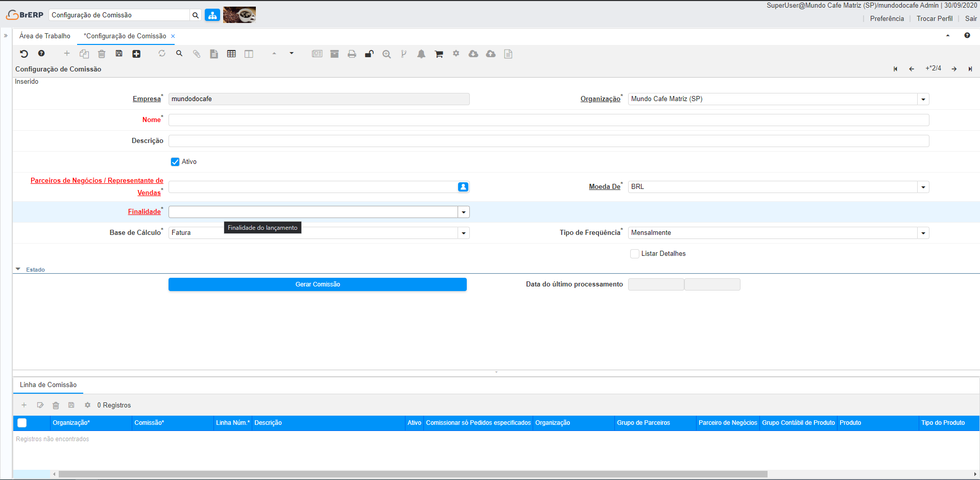Enable the Listar Detalhes checkbox
Image resolution: width=980 pixels, height=480 pixels.
click(x=635, y=254)
